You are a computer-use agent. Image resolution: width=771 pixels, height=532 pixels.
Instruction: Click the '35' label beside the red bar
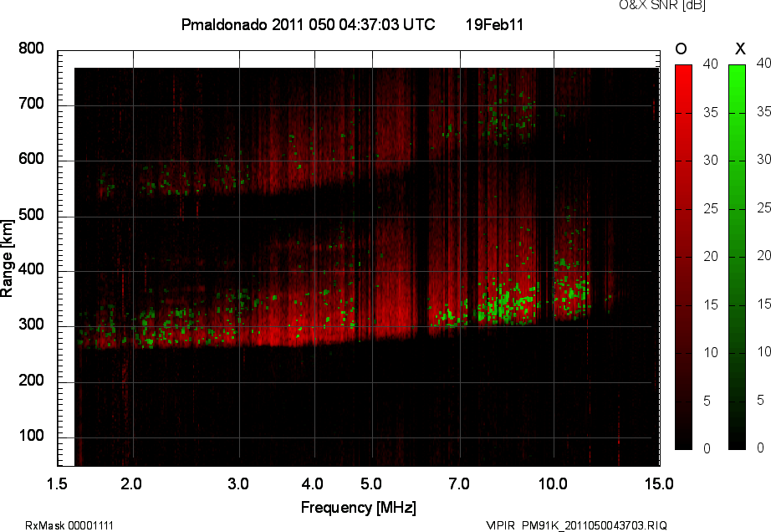(711, 113)
